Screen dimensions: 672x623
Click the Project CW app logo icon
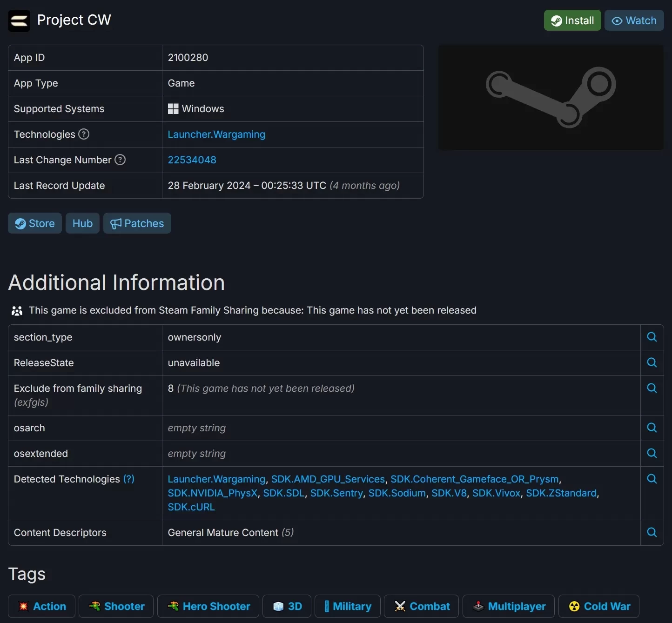click(x=19, y=21)
